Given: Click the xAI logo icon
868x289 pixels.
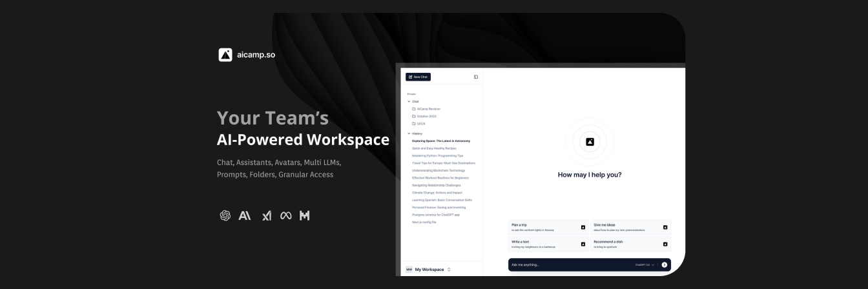Looking at the screenshot, I should pyautogui.click(x=266, y=215).
